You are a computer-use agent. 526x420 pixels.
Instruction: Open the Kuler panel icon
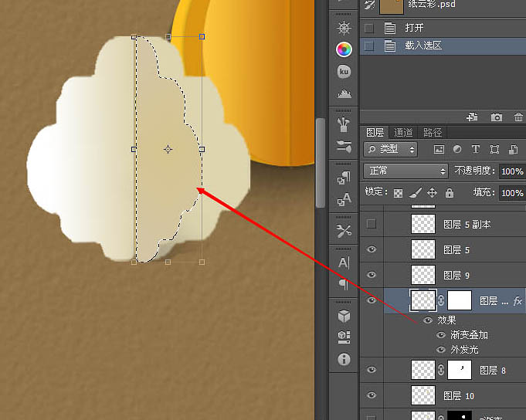click(x=344, y=72)
